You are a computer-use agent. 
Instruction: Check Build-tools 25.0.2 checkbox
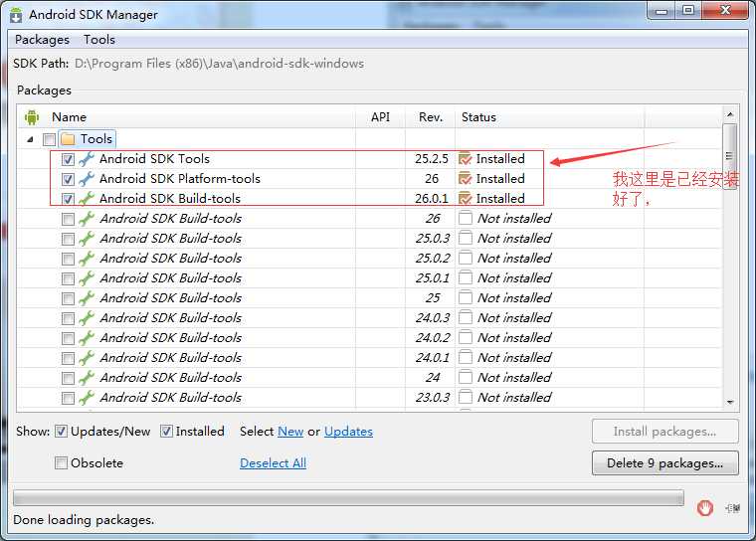point(68,259)
